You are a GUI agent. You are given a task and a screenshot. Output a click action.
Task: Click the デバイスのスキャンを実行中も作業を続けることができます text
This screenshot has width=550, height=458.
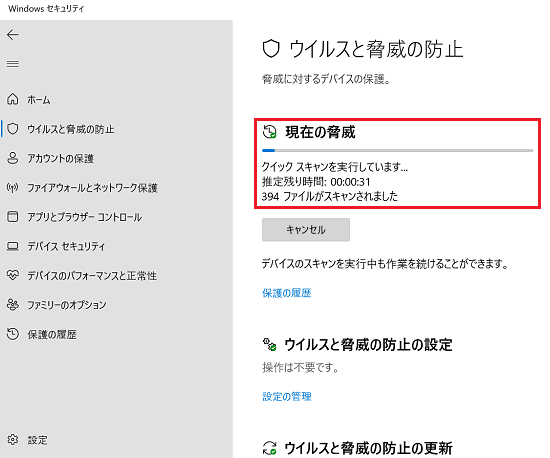[385, 263]
